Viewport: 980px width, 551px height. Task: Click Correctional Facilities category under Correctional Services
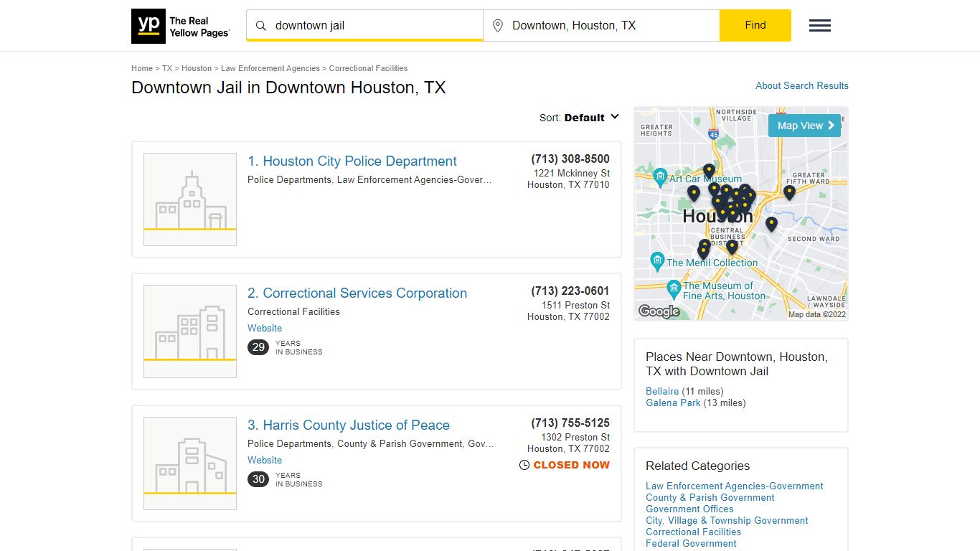[293, 312]
